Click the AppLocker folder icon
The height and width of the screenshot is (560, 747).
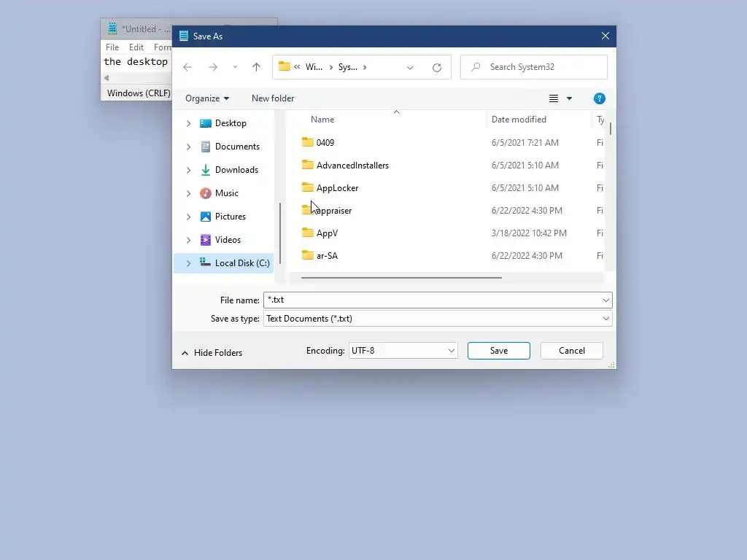[308, 187]
